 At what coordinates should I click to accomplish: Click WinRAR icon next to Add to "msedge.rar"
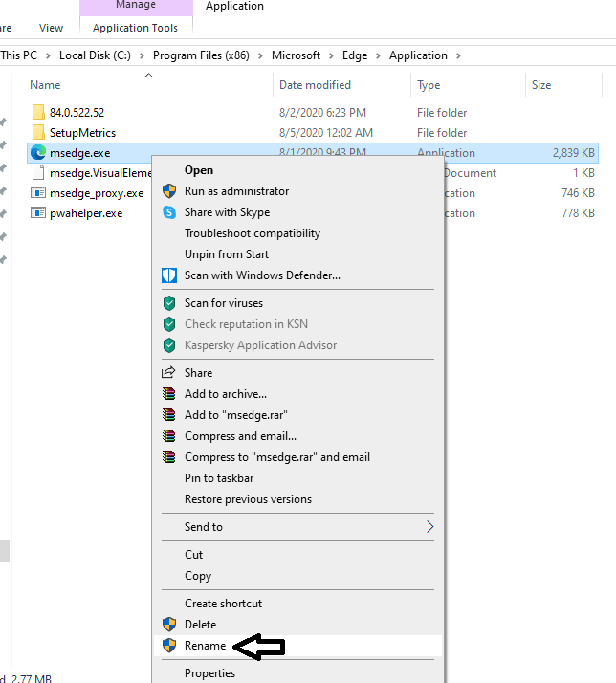coord(168,415)
